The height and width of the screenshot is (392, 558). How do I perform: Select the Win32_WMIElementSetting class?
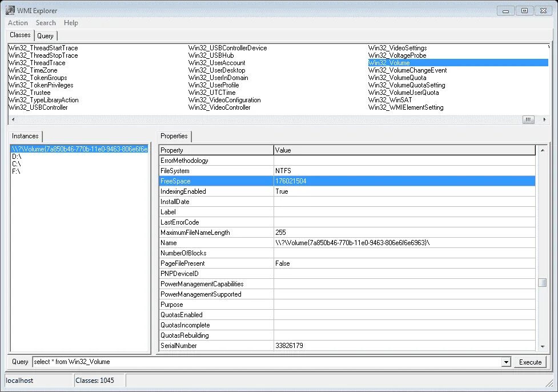click(x=406, y=107)
